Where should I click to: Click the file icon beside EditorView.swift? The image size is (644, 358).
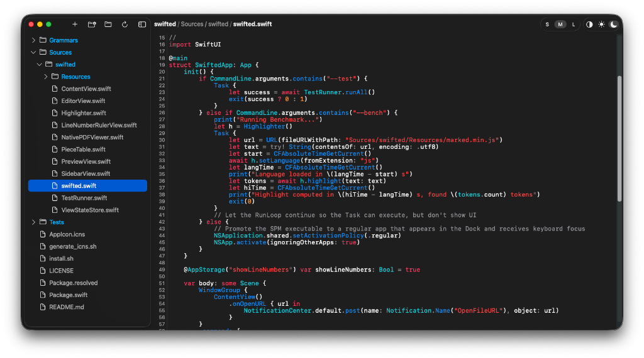[x=55, y=100]
